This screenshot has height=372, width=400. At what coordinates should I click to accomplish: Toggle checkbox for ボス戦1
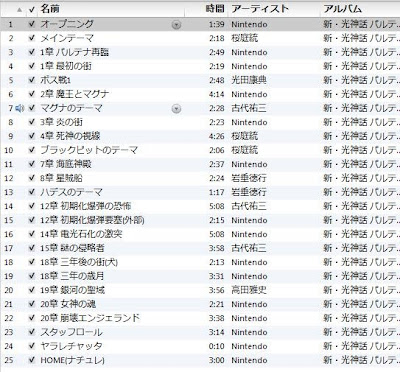click(x=32, y=80)
